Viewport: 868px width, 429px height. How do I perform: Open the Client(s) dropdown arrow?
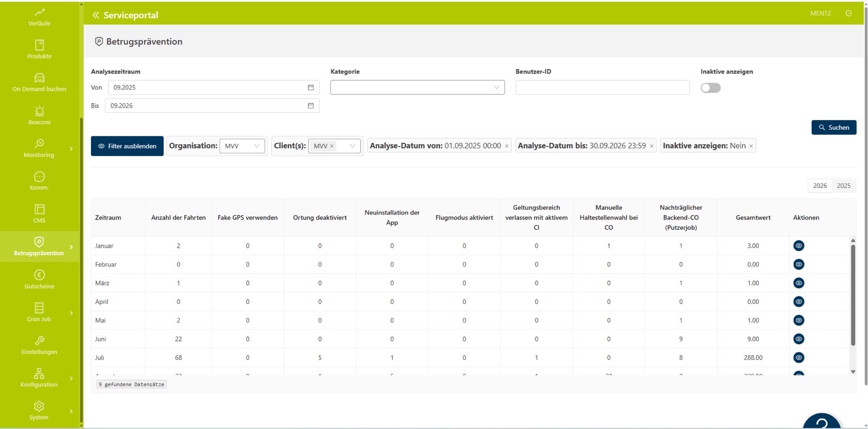pyautogui.click(x=353, y=146)
